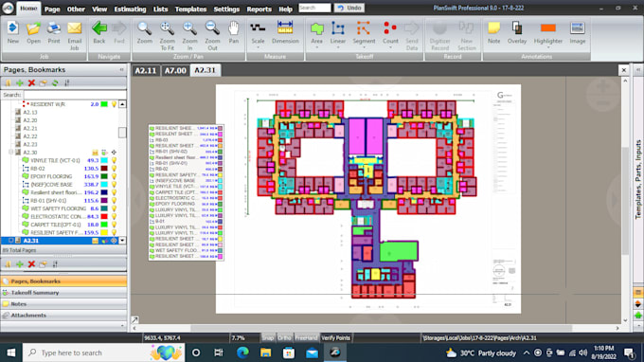
Task: Open the Highlighter dropdown
Action: 548,47
